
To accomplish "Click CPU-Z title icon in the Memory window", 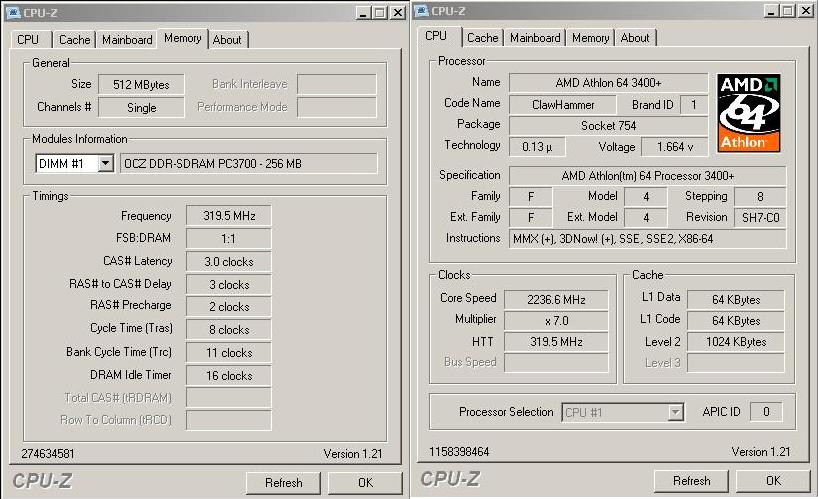I will (12, 12).
